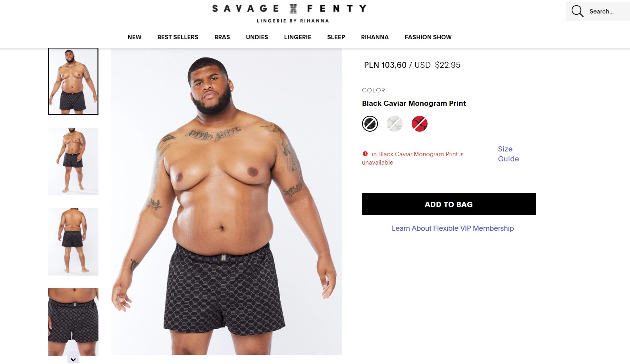
Task: Open Learn About Flexible VIP Membership link
Action: point(453,228)
